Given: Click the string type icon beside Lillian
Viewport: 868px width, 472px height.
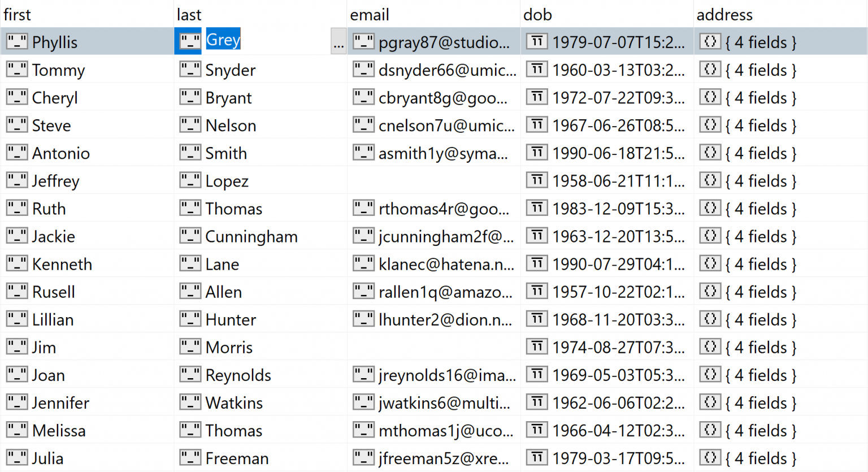Looking at the screenshot, I should point(16,318).
